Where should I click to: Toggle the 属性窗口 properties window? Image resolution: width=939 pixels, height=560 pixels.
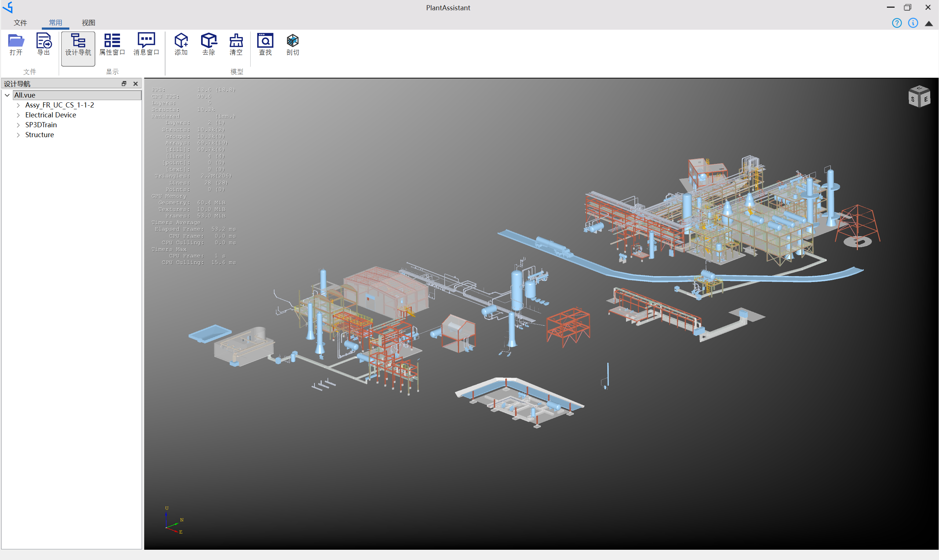112,44
